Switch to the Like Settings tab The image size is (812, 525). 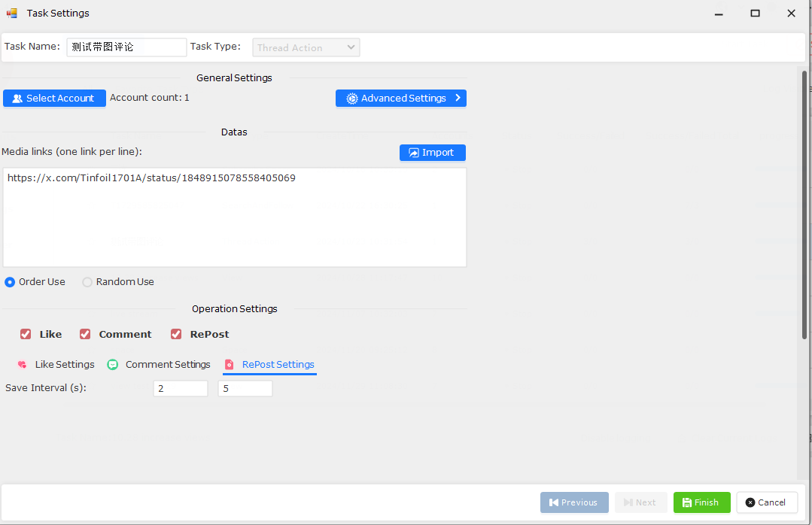pos(64,365)
